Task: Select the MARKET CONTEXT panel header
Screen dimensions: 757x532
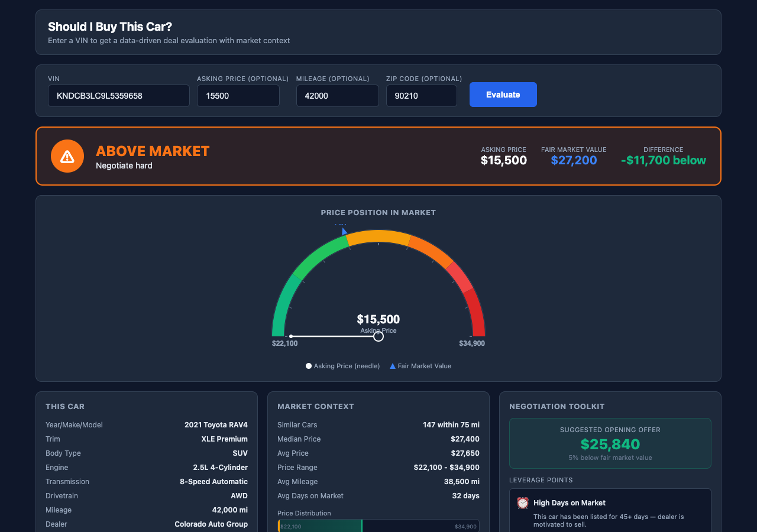Action: pyautogui.click(x=315, y=406)
